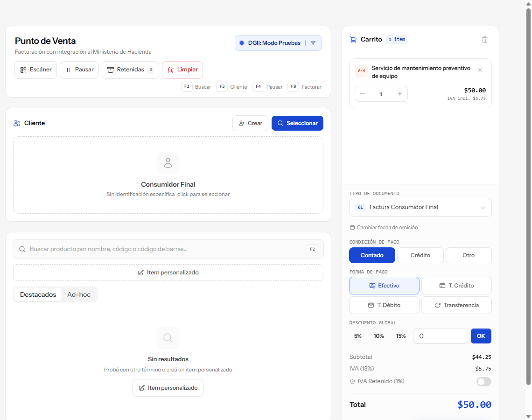This screenshot has width=532, height=420.
Task: Select Crédito payment condition
Action: point(420,255)
